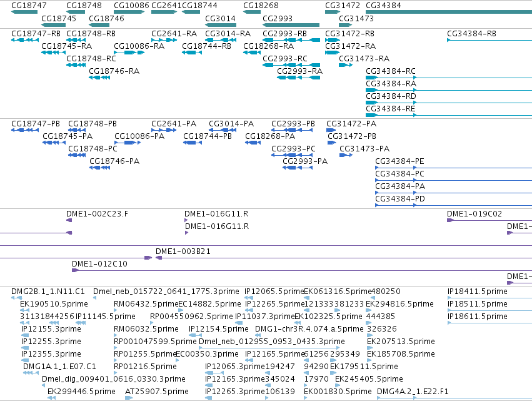The width and height of the screenshot is (532, 401).
Task: Open transcript CG2993-RA
Action: [299, 71]
